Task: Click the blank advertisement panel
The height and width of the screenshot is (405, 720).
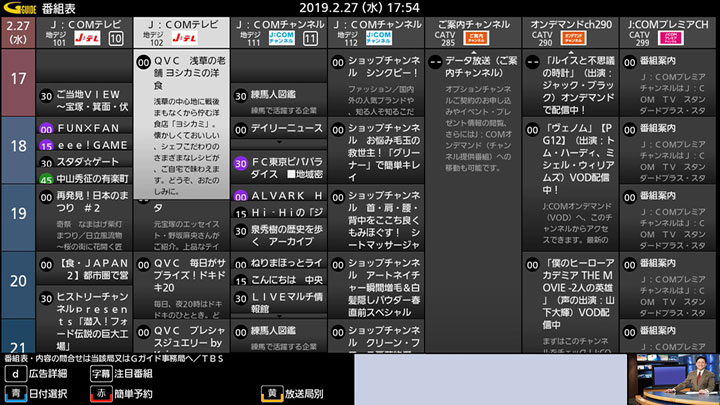Action: 490,379
